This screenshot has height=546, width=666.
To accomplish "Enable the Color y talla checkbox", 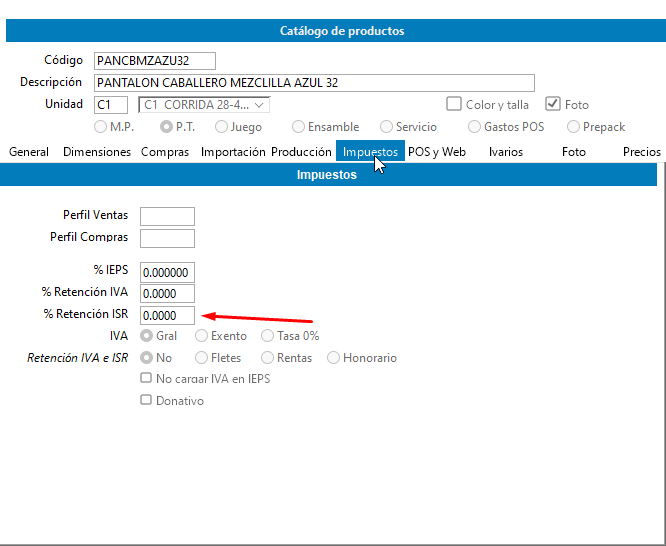I will click(x=454, y=104).
